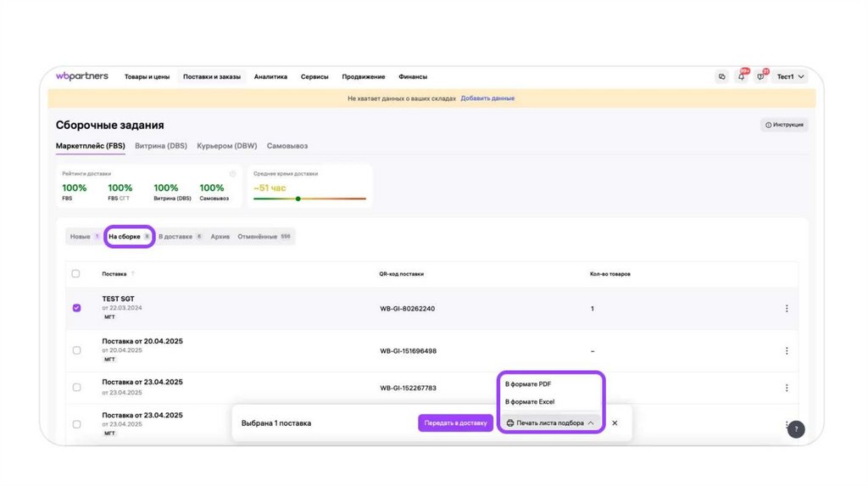Click the round help question-mark button

pos(795,429)
